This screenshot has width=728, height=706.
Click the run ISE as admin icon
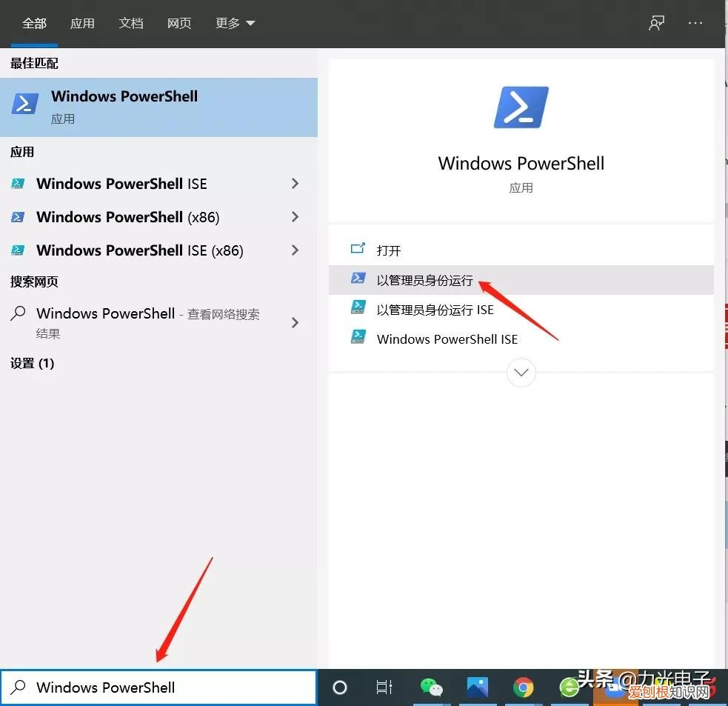point(358,307)
